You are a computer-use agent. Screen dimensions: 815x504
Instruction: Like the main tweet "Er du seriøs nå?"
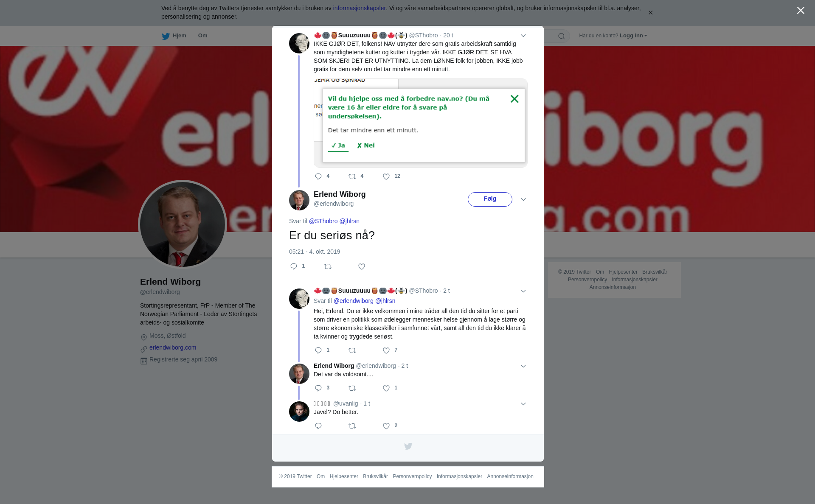click(x=362, y=266)
